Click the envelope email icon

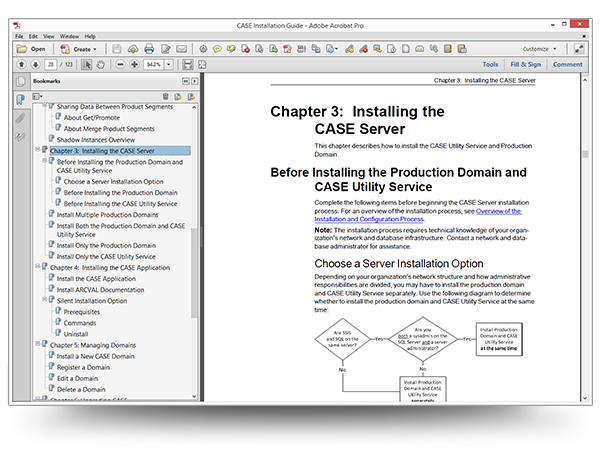[181, 49]
